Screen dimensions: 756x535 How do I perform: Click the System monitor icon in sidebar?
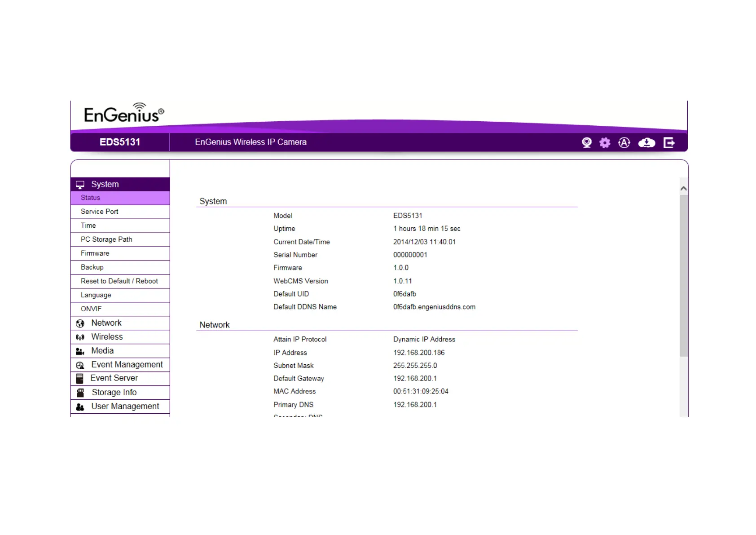80,185
